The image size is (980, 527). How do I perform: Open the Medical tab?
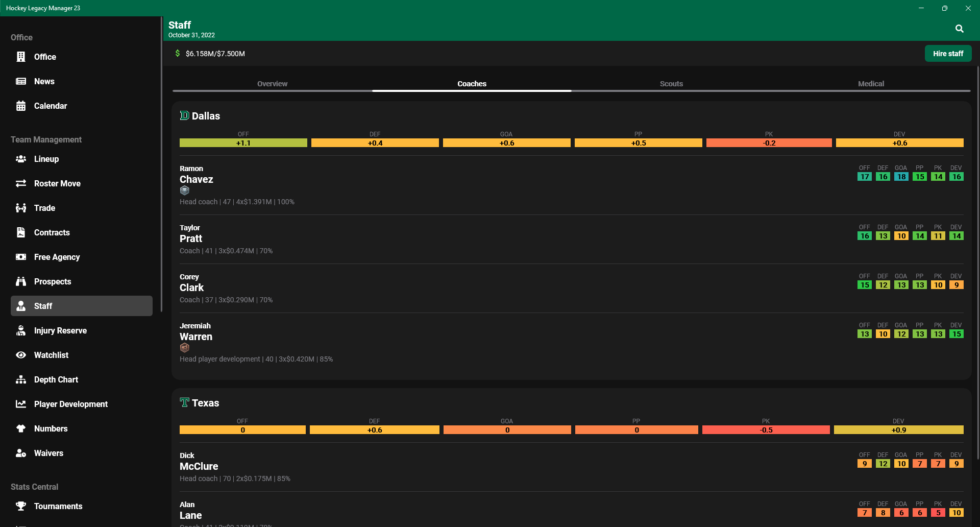[x=871, y=84]
